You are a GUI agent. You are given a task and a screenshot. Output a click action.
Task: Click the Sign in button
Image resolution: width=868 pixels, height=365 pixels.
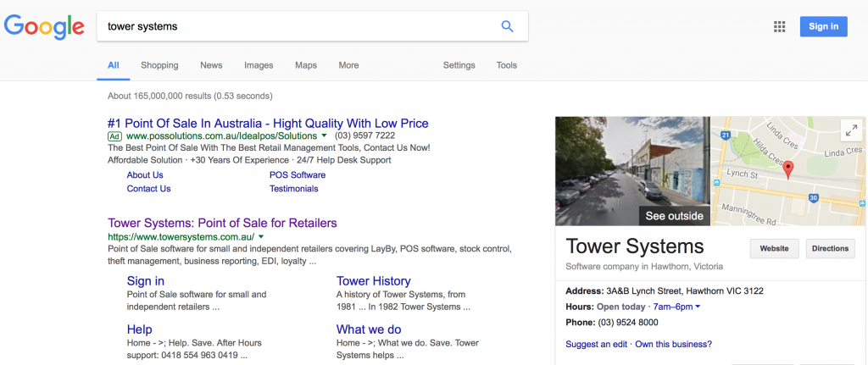(x=823, y=26)
